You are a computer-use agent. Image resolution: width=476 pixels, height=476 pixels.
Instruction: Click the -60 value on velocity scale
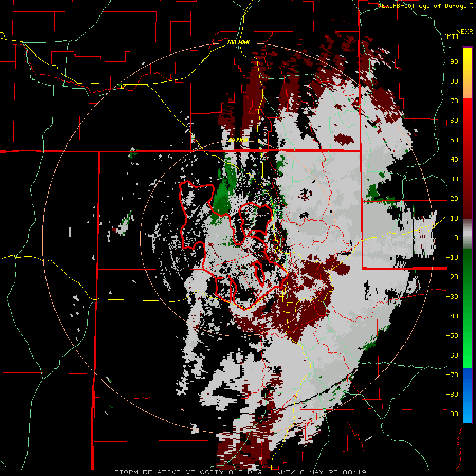click(452, 355)
